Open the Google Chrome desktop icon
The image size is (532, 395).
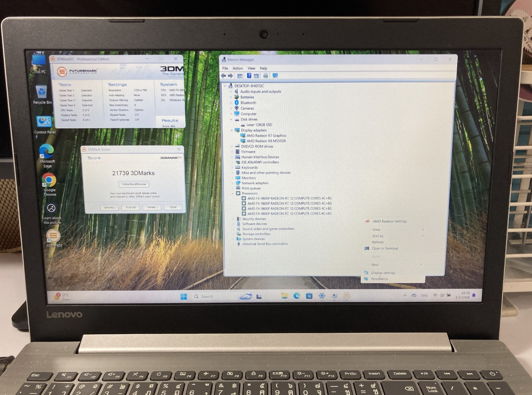click(x=49, y=181)
